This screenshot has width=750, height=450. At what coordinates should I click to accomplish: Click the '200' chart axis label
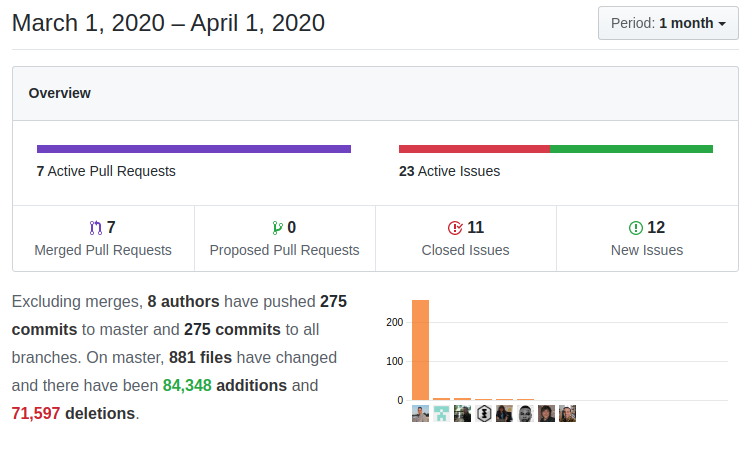[395, 323]
